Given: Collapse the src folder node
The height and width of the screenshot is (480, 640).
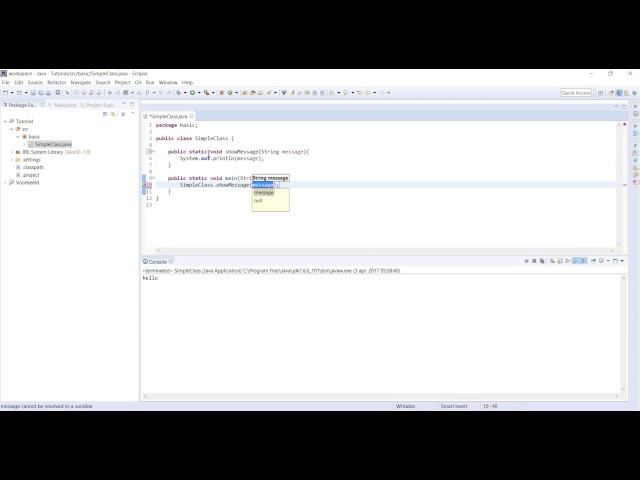Looking at the screenshot, I should coord(11,129).
